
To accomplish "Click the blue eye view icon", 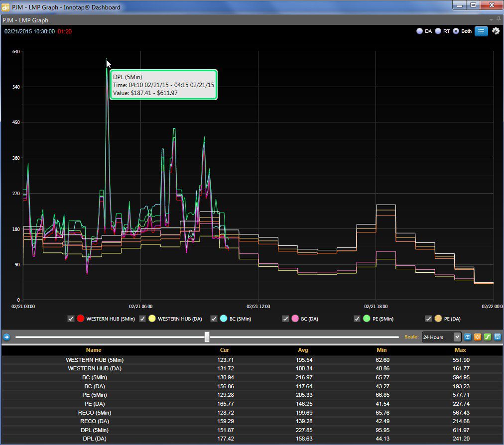I will (x=468, y=336).
